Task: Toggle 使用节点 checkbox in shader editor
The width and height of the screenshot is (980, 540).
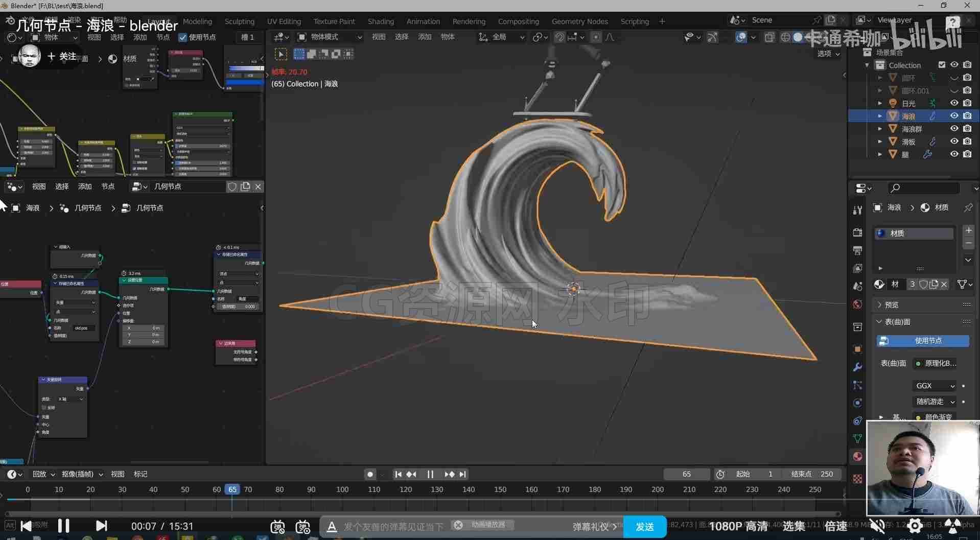Action: pyautogui.click(x=182, y=37)
